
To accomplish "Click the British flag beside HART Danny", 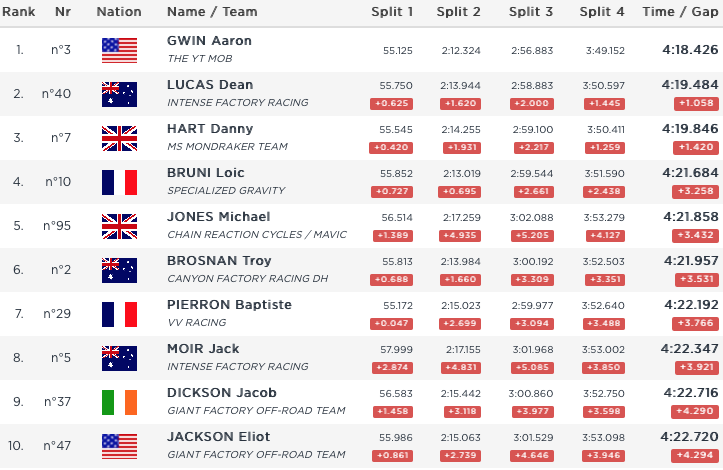I will click(119, 138).
